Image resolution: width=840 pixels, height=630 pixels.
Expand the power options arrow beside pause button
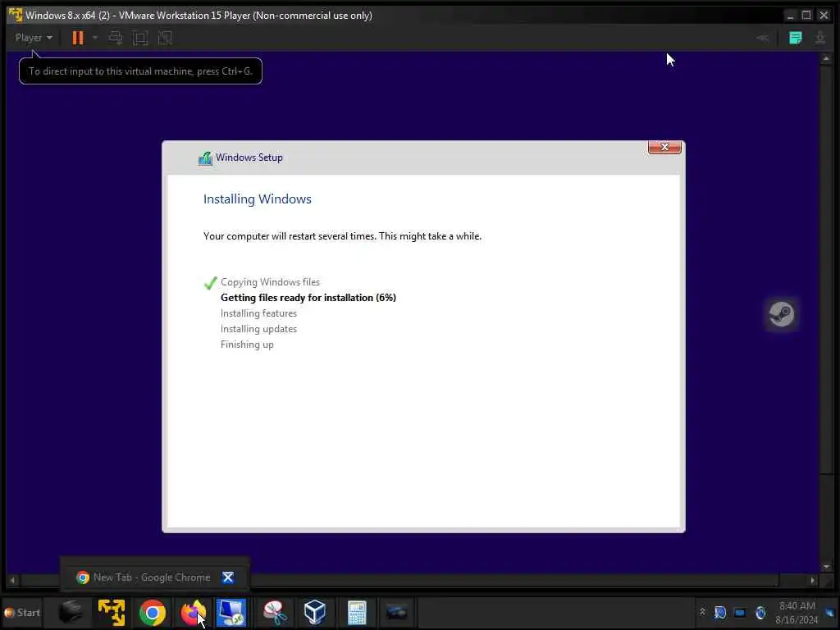coord(95,38)
